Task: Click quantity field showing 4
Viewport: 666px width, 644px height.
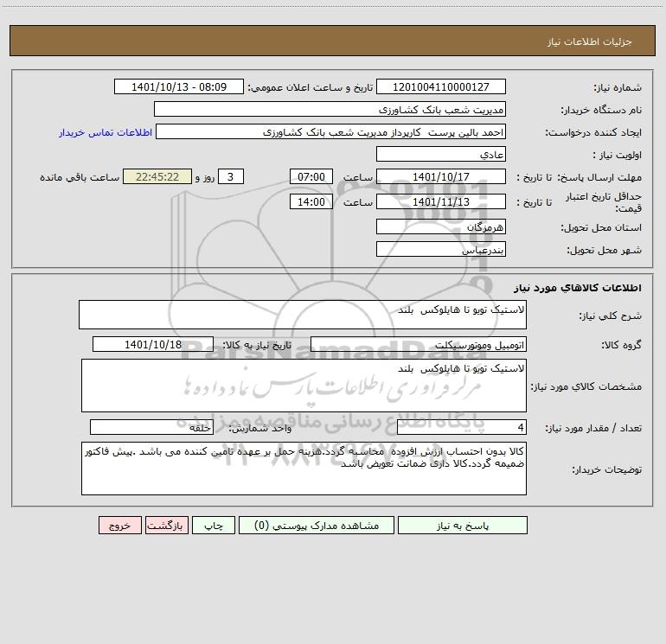Action: coord(462,427)
